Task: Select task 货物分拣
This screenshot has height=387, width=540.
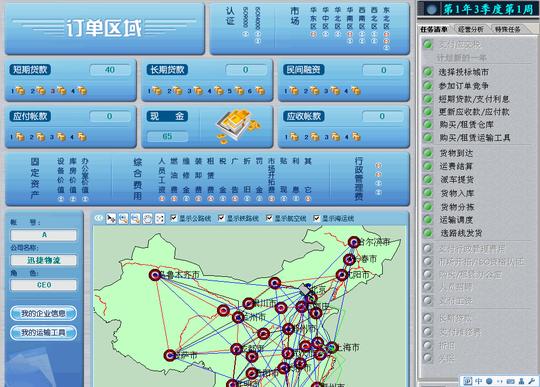Action: [x=457, y=207]
